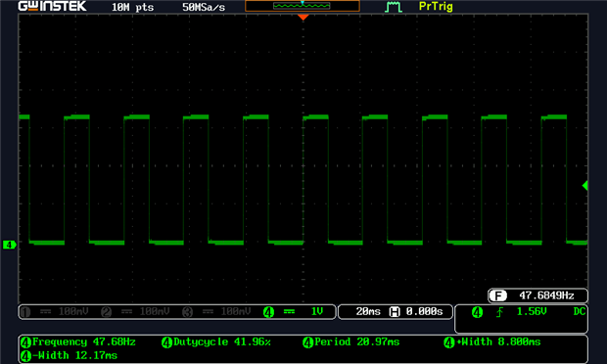Select the Dutycycle 41.96% measurement
The width and height of the screenshot is (607, 364).
[x=216, y=341]
